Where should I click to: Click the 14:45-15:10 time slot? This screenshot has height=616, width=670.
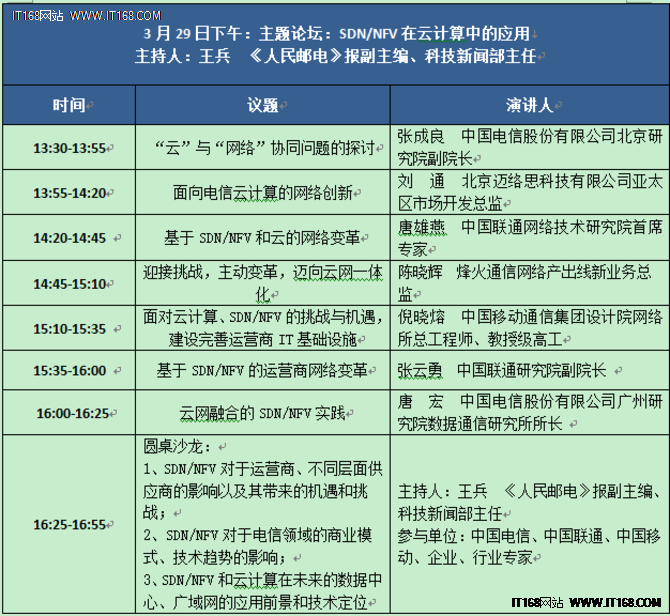68,283
